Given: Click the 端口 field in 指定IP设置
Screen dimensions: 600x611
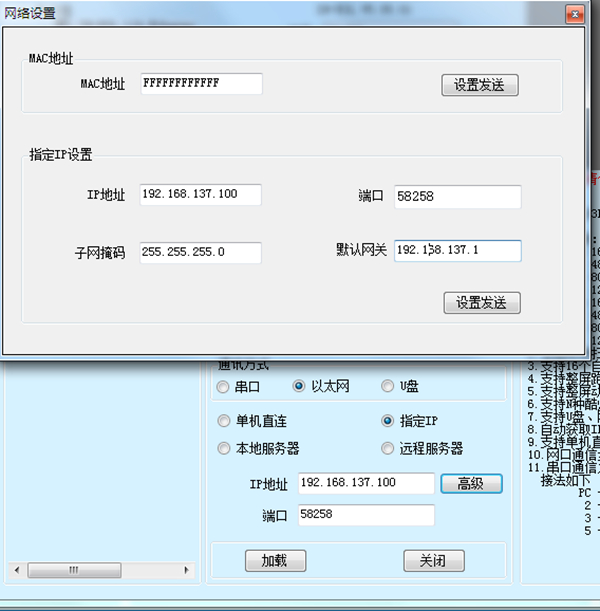Looking at the screenshot, I should 457,197.
